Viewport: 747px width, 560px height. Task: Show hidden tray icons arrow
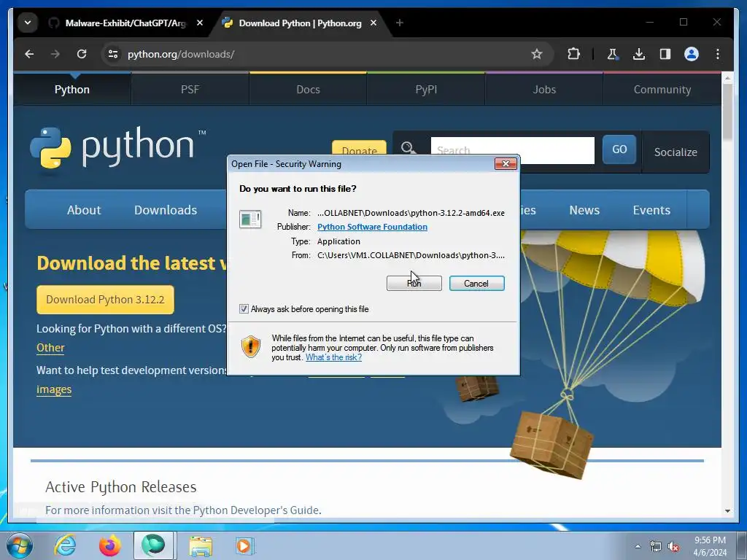point(638,546)
